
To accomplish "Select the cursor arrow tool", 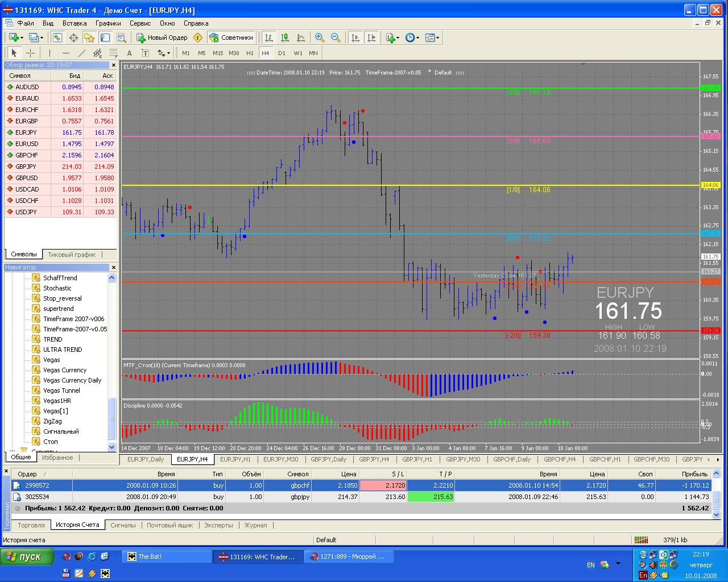I will click(x=14, y=53).
